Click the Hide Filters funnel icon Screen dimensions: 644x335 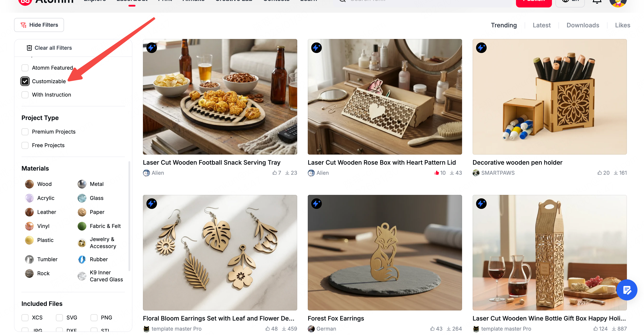click(x=23, y=25)
